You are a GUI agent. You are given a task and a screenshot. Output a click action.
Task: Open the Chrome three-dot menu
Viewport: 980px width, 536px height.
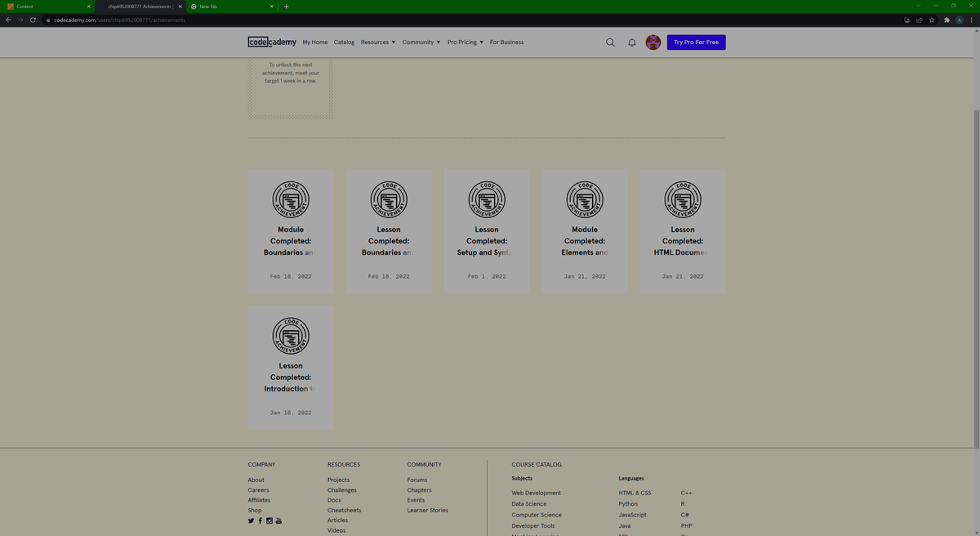pyautogui.click(x=971, y=20)
